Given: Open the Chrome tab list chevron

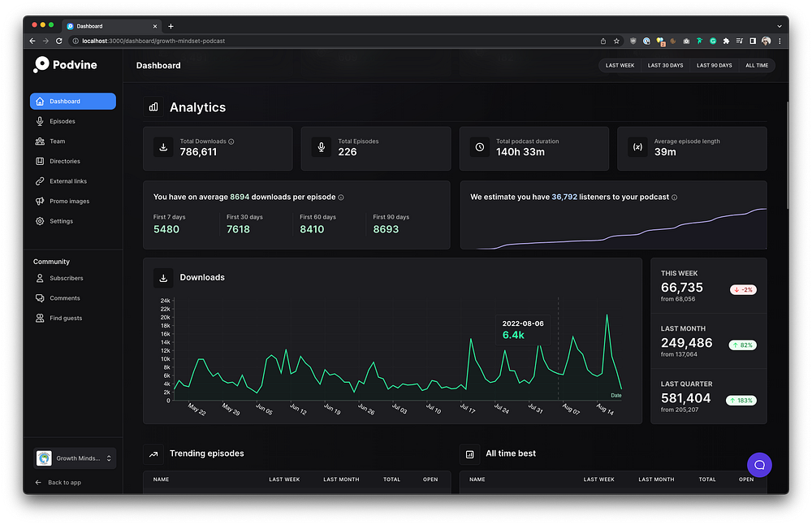Looking at the screenshot, I should pyautogui.click(x=780, y=26).
